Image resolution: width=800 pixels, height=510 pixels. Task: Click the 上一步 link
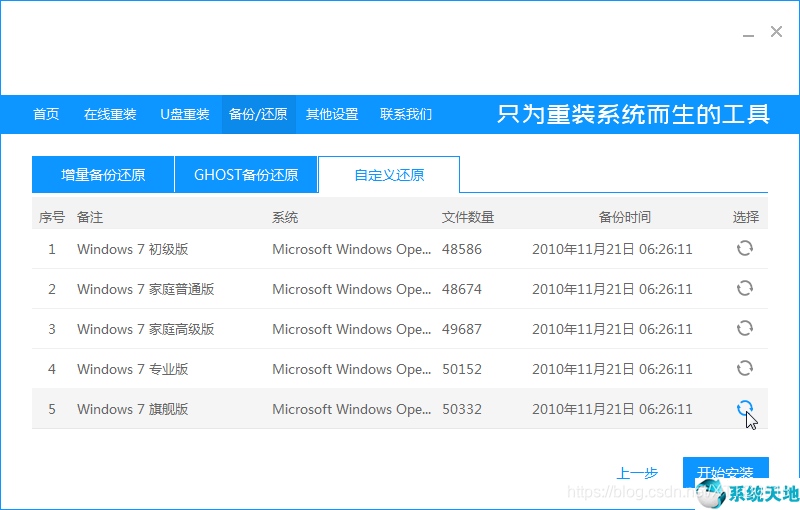click(x=637, y=473)
